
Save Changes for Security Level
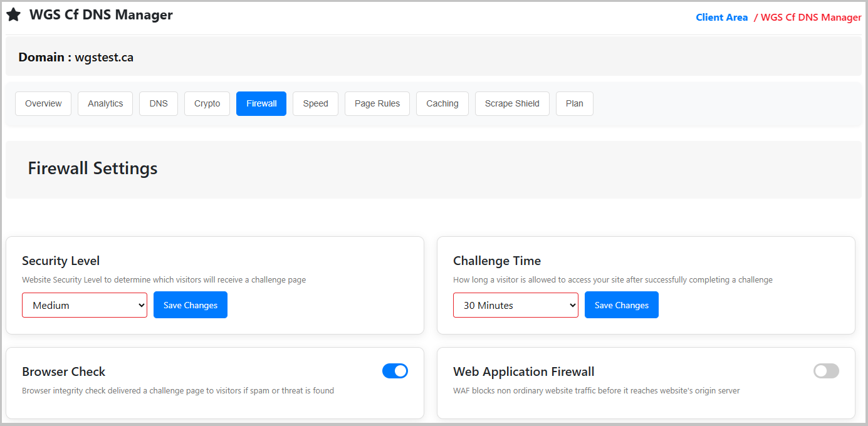point(191,305)
